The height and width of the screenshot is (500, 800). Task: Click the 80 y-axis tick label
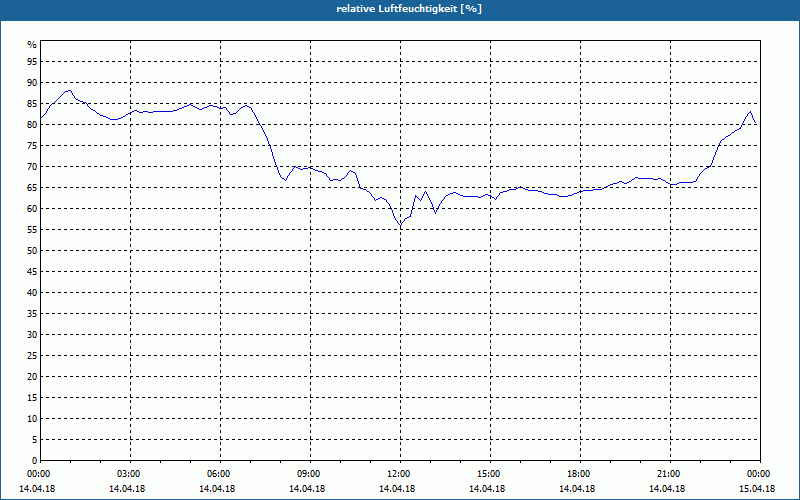tap(32, 124)
